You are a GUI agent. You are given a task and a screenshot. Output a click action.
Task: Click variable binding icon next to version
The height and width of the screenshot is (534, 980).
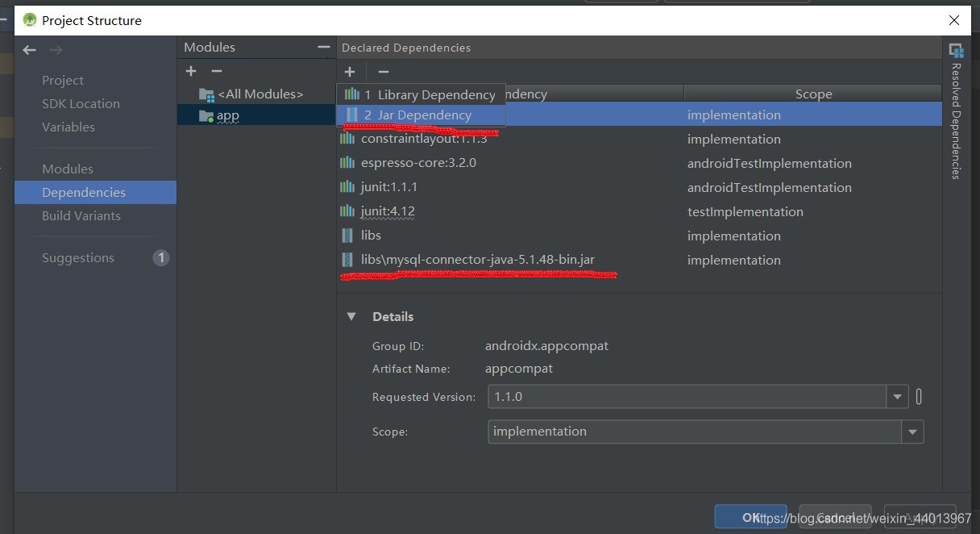point(920,396)
